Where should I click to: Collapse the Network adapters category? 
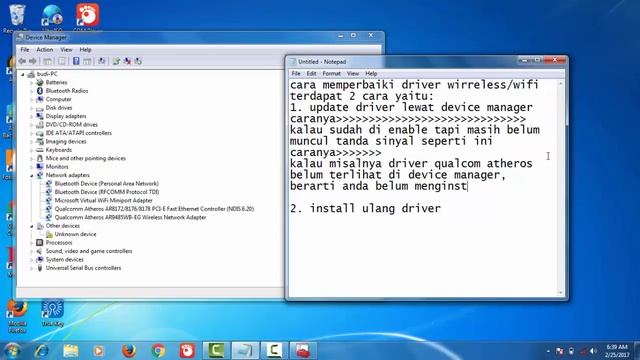(31, 176)
